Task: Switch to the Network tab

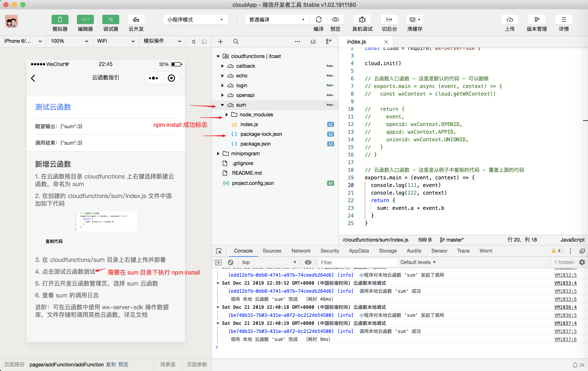Action: click(x=301, y=251)
